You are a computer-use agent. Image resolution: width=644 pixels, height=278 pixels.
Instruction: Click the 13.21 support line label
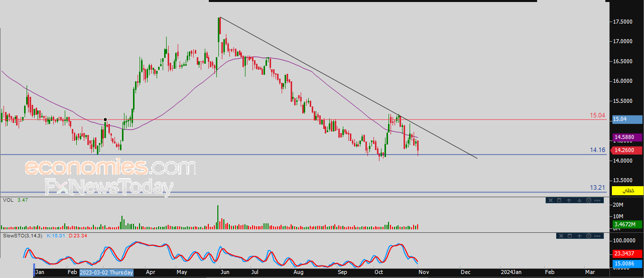597,187
